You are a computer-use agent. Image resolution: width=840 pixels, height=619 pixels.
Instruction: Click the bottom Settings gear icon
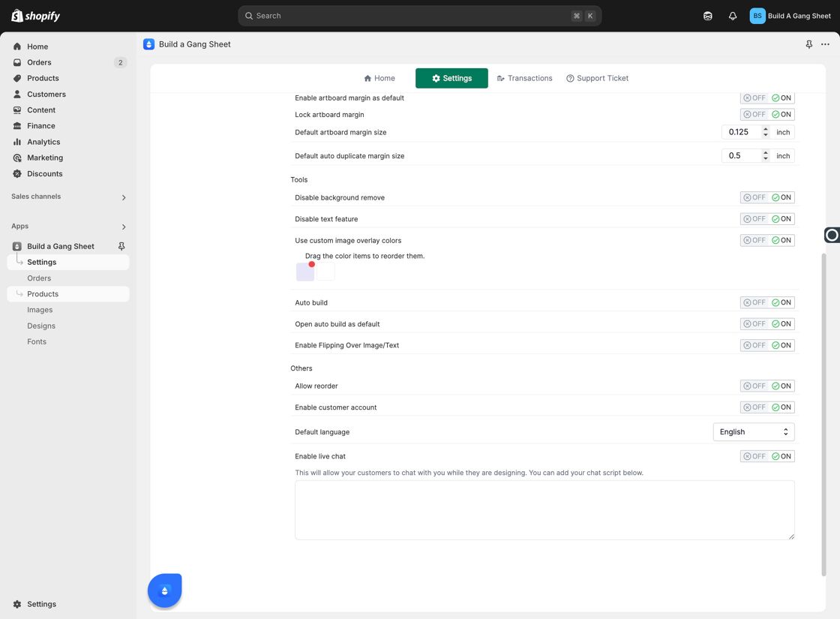(17, 604)
